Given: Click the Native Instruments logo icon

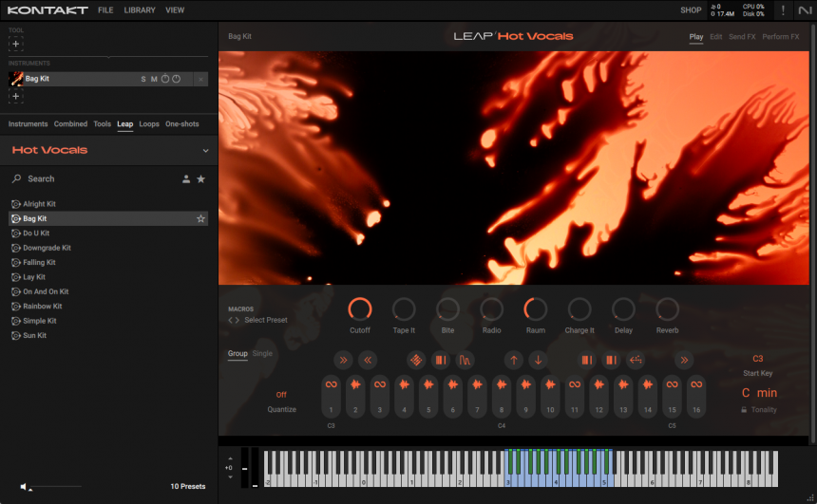Looking at the screenshot, I should point(805,9).
